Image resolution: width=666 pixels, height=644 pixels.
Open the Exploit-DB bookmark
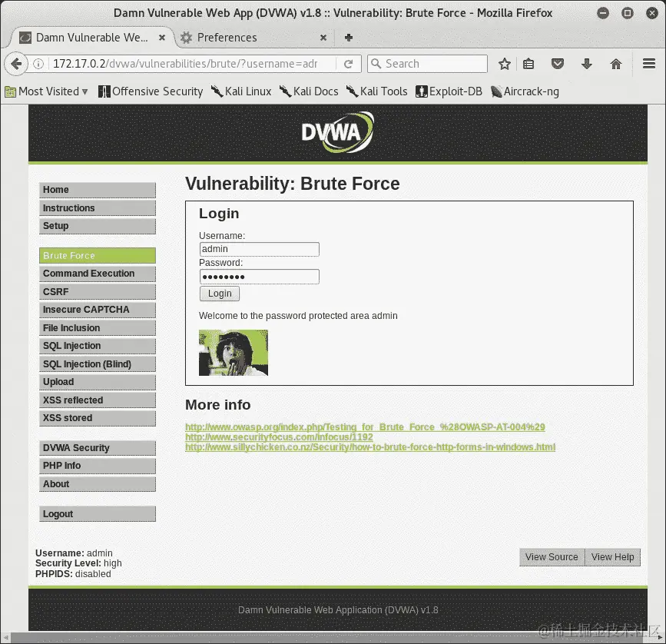tap(449, 91)
